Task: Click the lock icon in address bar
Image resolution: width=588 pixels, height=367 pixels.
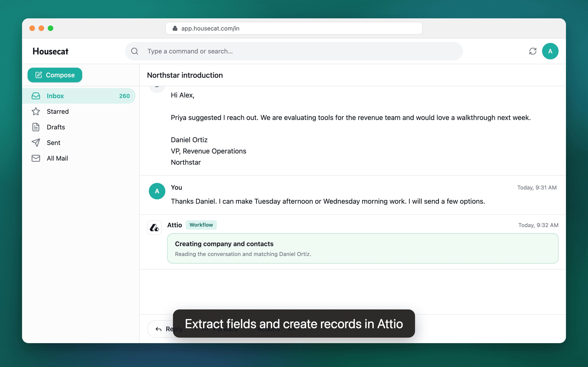Action: point(175,28)
